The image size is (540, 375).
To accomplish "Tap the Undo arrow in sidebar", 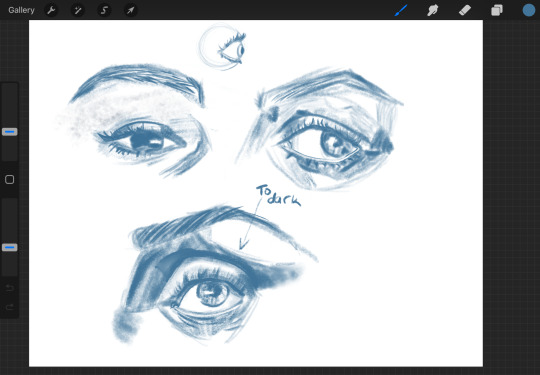I will [10, 288].
